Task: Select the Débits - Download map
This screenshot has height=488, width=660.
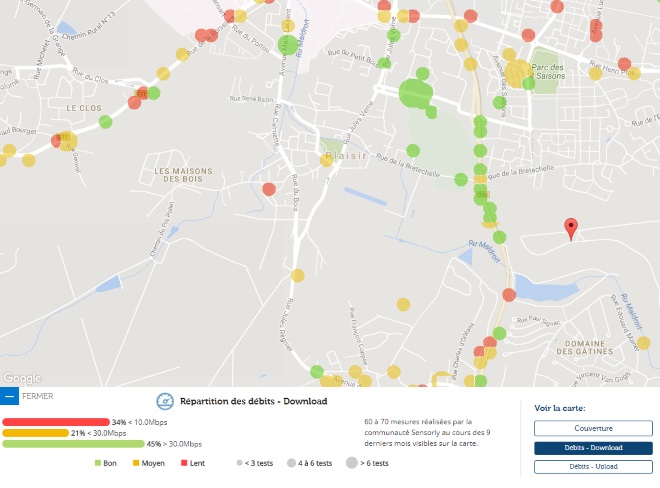Action: (x=593, y=448)
